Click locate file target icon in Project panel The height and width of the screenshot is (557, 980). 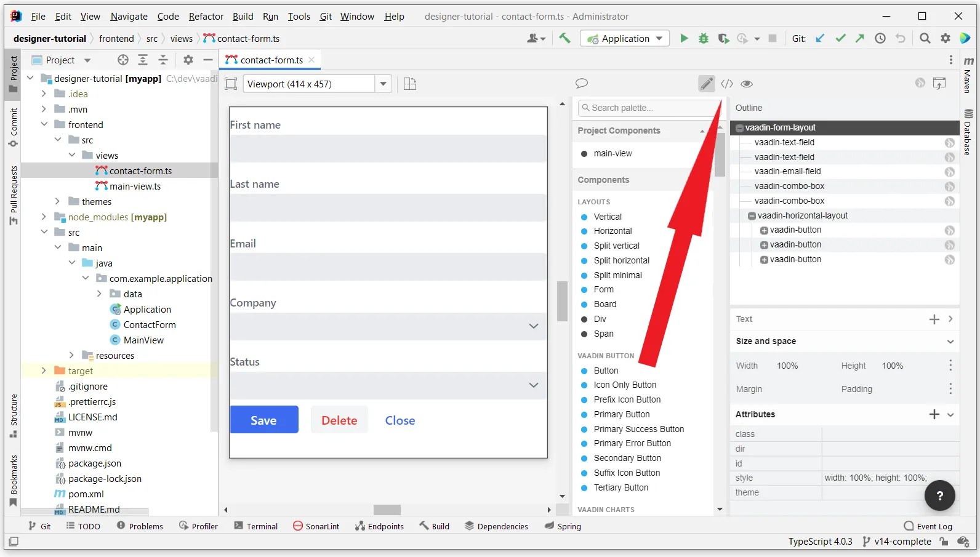click(x=123, y=60)
